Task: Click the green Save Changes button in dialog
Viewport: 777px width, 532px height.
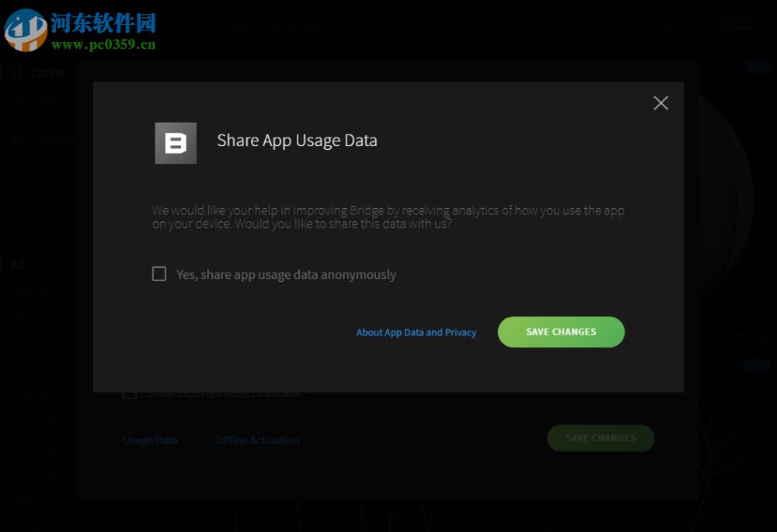Action: point(561,332)
